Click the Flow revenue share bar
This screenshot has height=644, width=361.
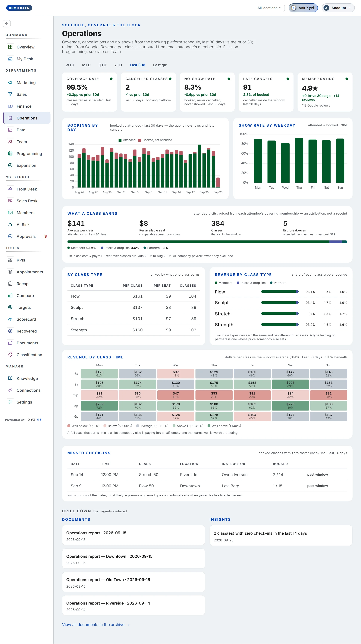(280, 292)
